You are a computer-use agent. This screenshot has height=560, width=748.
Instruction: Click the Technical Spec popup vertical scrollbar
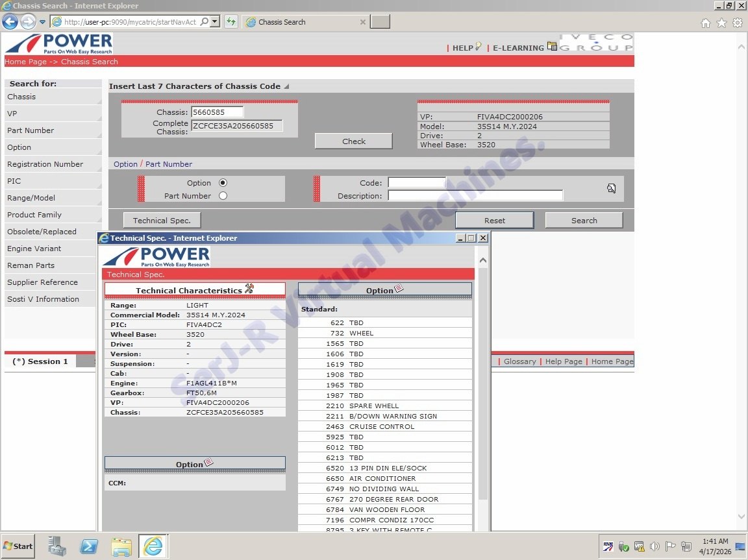482,389
